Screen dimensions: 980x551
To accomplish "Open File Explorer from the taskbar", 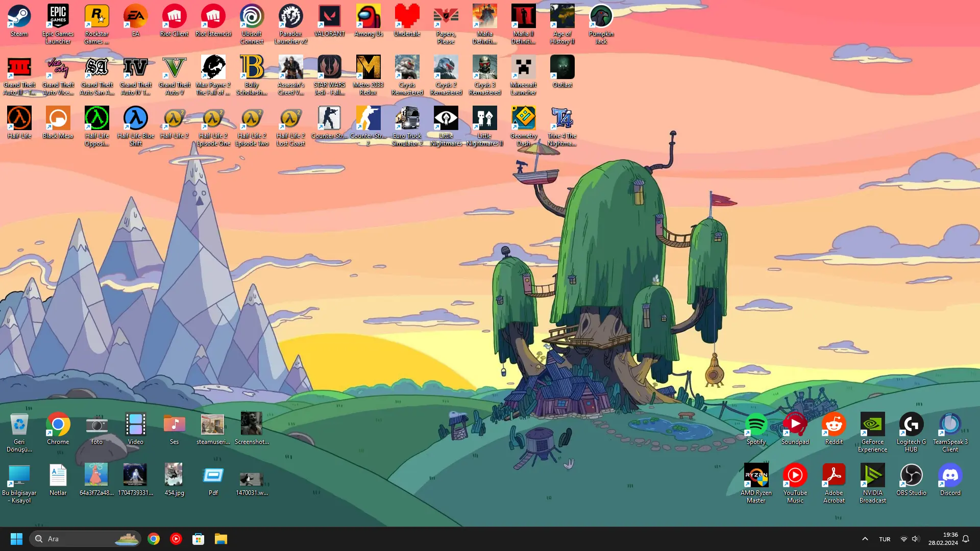I will tap(221, 539).
